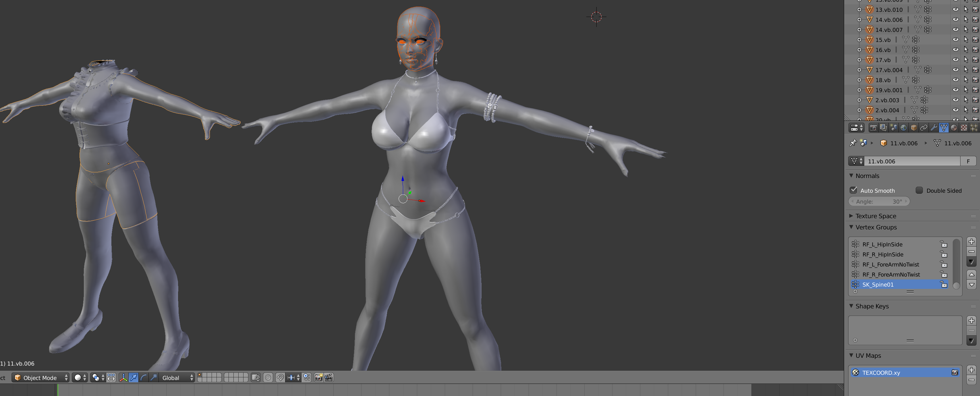Click the F fake user button
The image size is (980, 396).
coord(968,161)
